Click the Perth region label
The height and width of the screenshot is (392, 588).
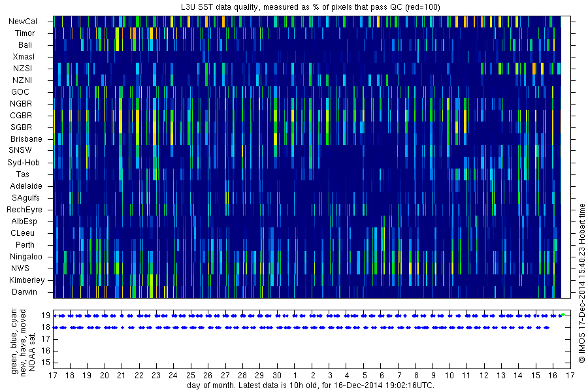click(x=25, y=245)
